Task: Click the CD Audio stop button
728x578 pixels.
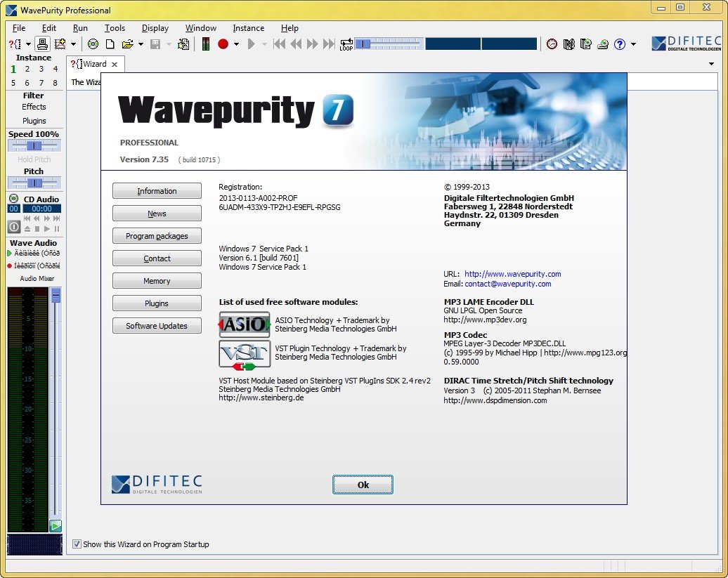Action: tap(37, 229)
